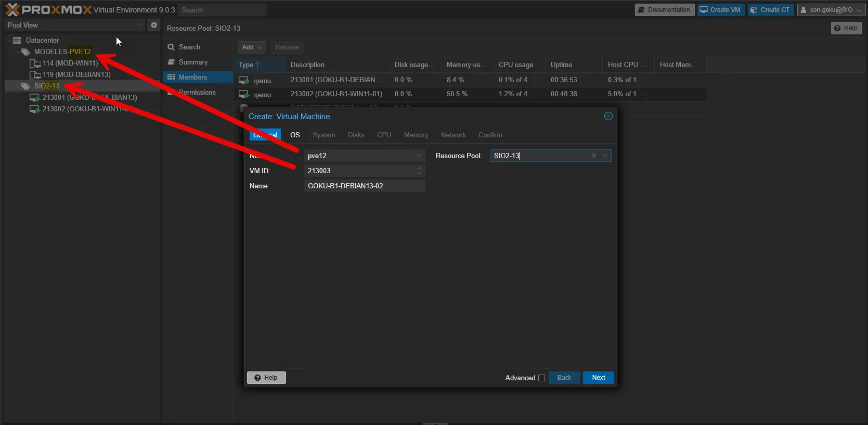
Task: Click the gear settings icon beside Pool View
Action: 153,25
